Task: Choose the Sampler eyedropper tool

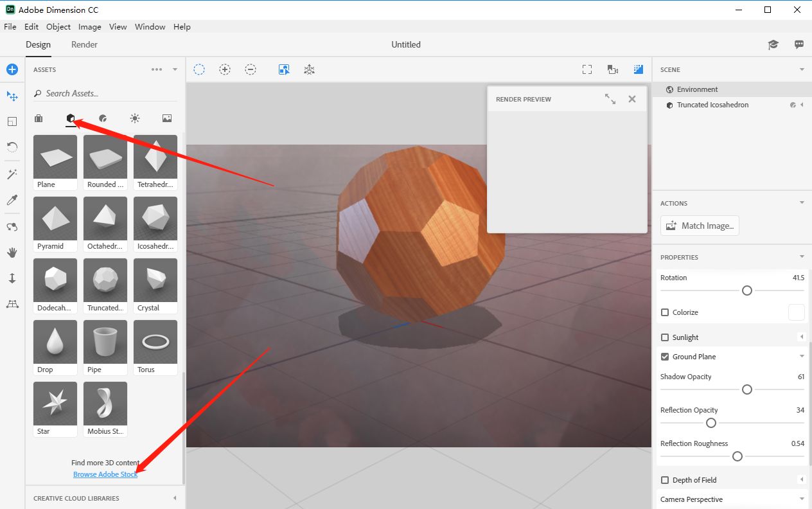Action: coord(12,201)
